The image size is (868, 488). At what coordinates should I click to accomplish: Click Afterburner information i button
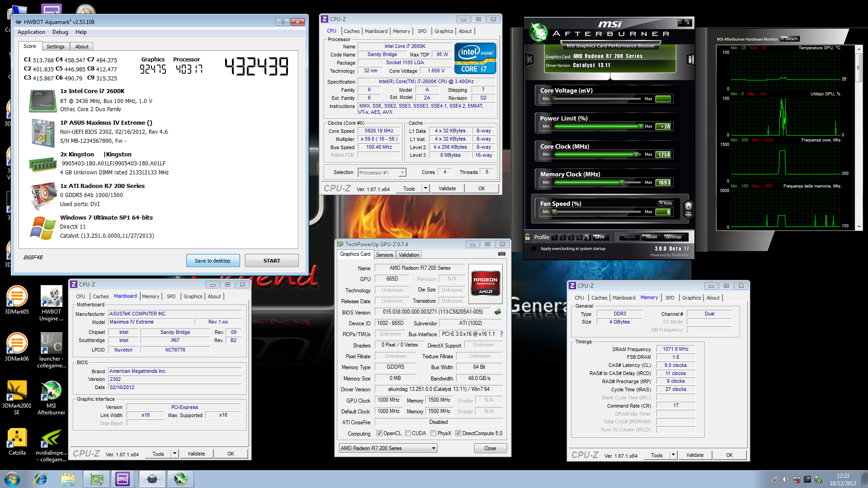tap(690, 59)
